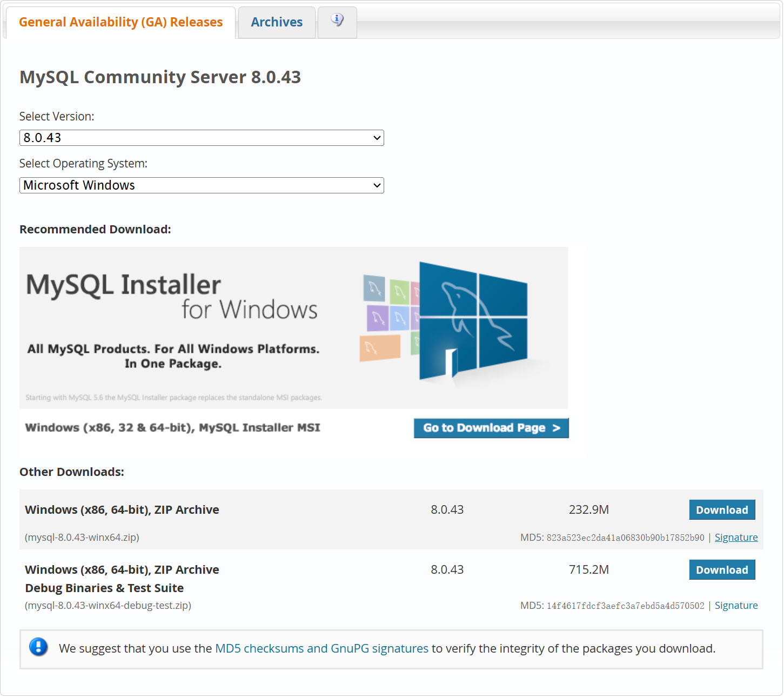Image resolution: width=784 pixels, height=698 pixels.
Task: Open Signature link for the debug-test zip
Action: (736, 606)
